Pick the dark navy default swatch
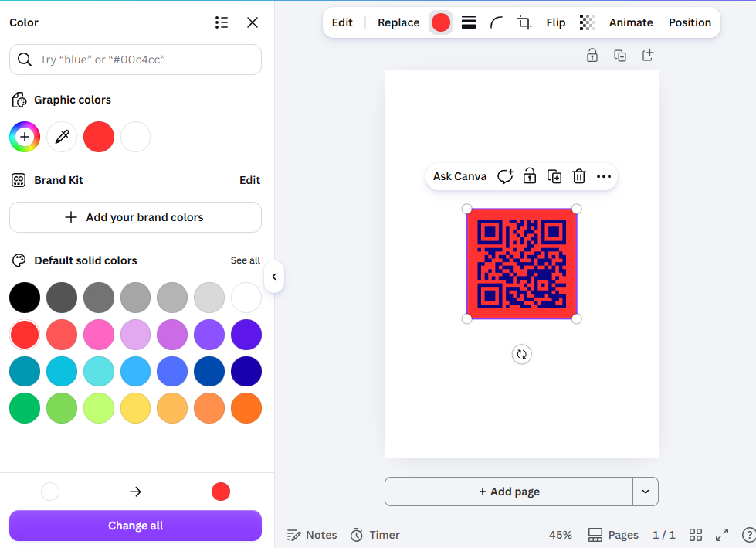756x548 pixels. pos(246,372)
